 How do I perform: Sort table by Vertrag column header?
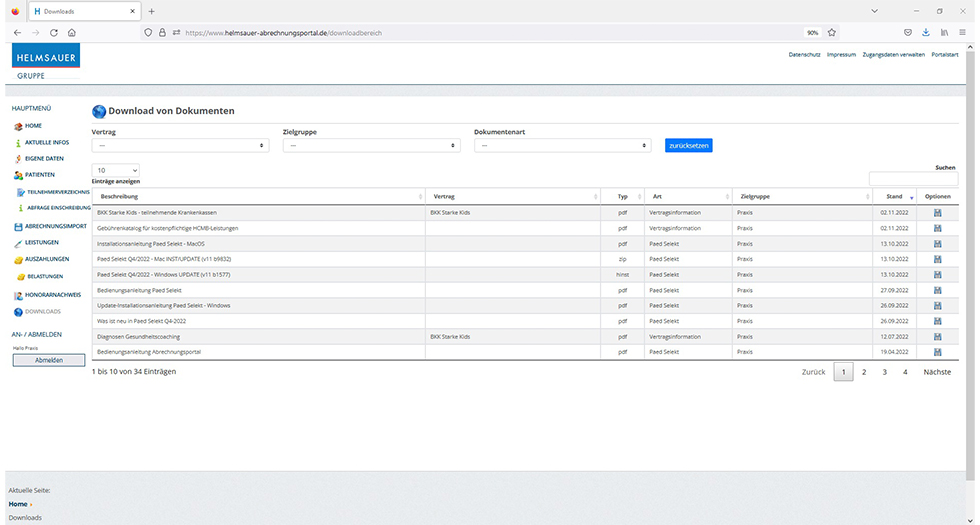coord(512,196)
